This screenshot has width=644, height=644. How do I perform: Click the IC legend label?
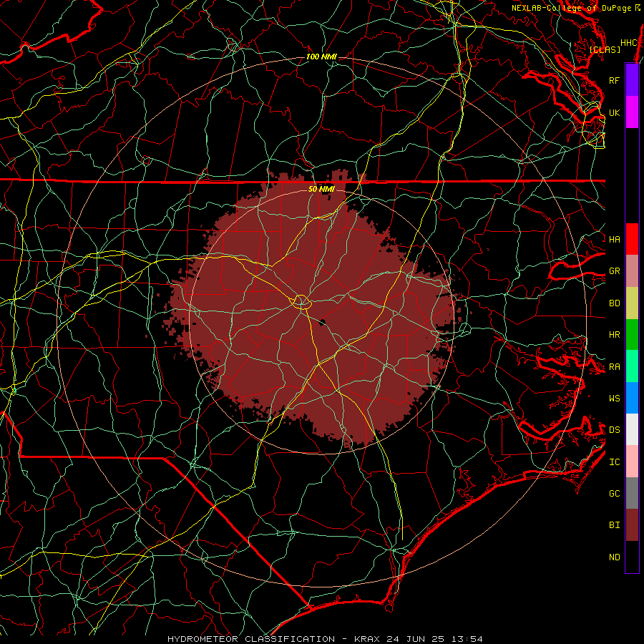click(x=615, y=462)
